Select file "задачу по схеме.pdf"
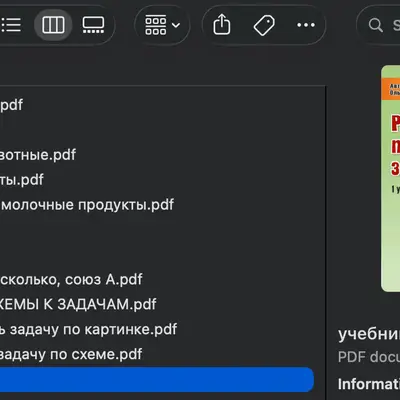Screen dimensions: 400x400 click(71, 354)
